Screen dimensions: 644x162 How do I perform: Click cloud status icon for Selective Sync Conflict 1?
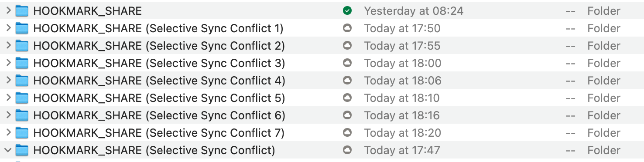pyautogui.click(x=347, y=28)
